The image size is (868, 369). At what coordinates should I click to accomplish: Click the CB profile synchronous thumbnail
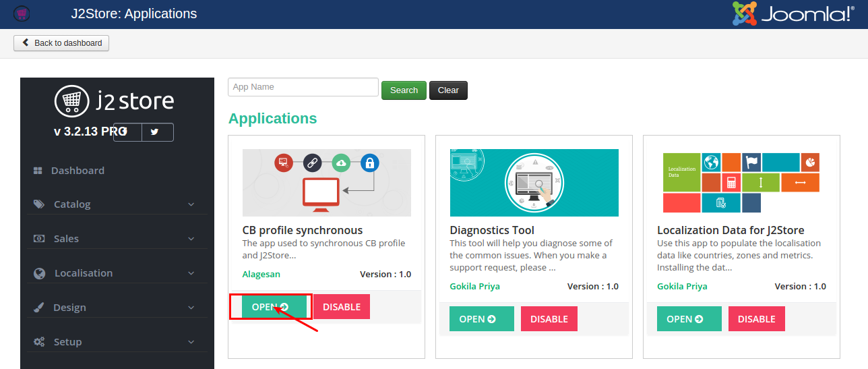327,183
